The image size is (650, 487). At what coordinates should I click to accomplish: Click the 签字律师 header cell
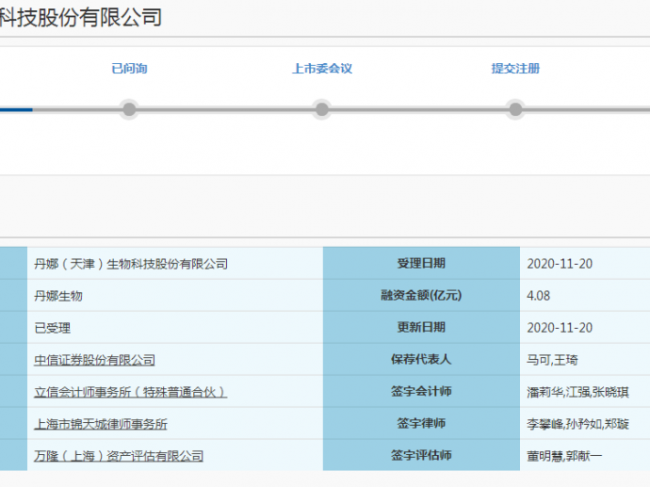[x=421, y=424]
